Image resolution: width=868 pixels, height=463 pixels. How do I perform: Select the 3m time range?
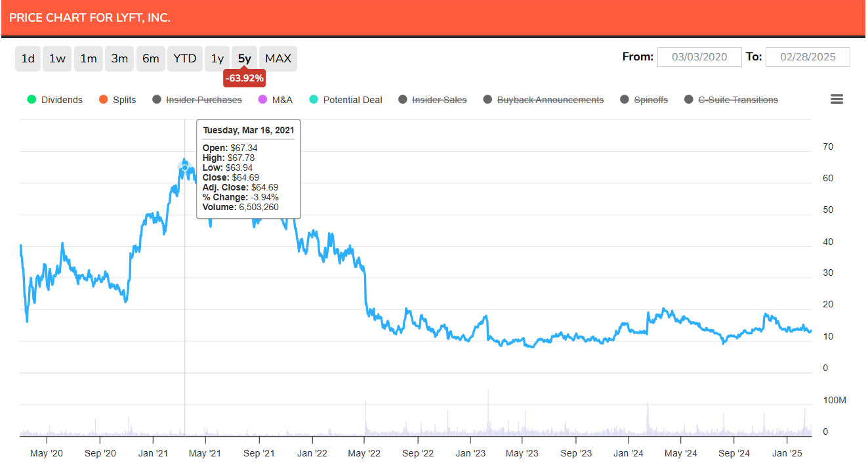tap(119, 58)
